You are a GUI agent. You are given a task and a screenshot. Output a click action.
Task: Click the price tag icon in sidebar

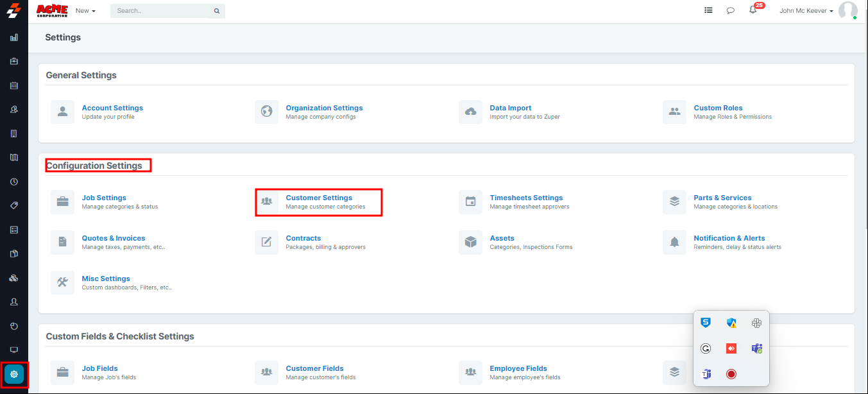(14, 205)
